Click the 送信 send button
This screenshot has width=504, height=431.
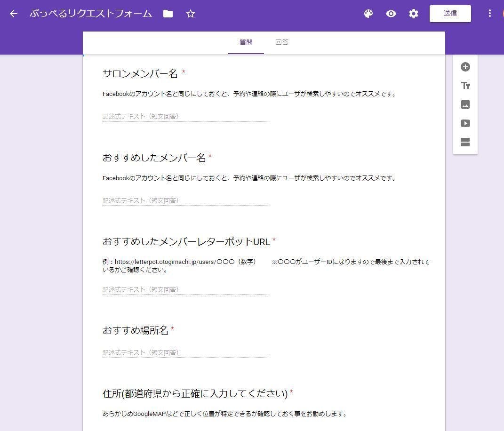(x=450, y=14)
